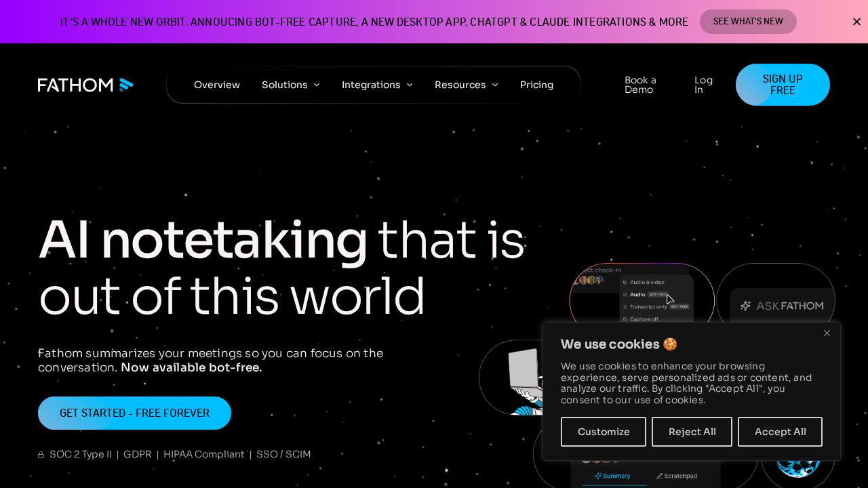Click the AI notetaking headline
The width and height of the screenshot is (868, 488).
tap(203, 239)
